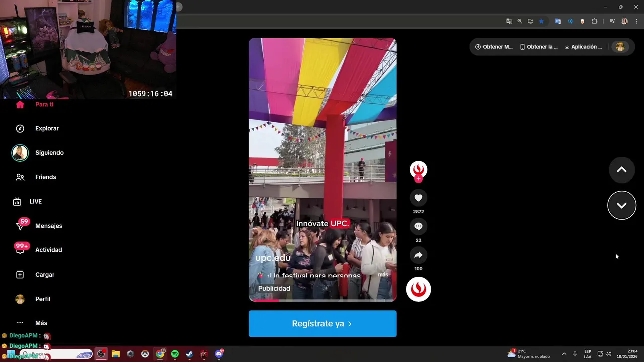Click the taskbar microphone icon
Screen dimensions: 644x362
[x=575, y=354]
